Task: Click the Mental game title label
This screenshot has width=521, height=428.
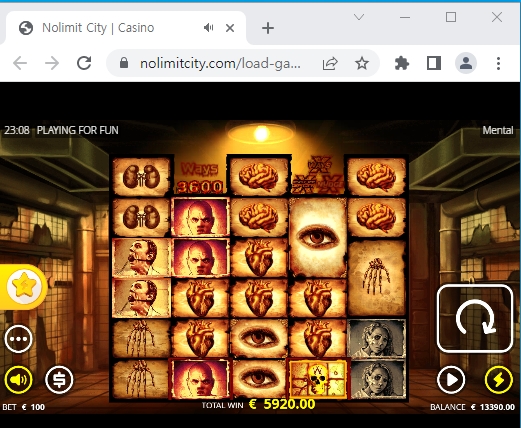Action: (498, 130)
